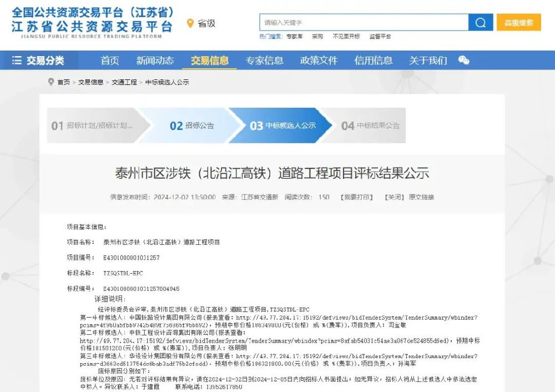
Task: Open the WeChat icon in navigation bar
Action: click(463, 60)
